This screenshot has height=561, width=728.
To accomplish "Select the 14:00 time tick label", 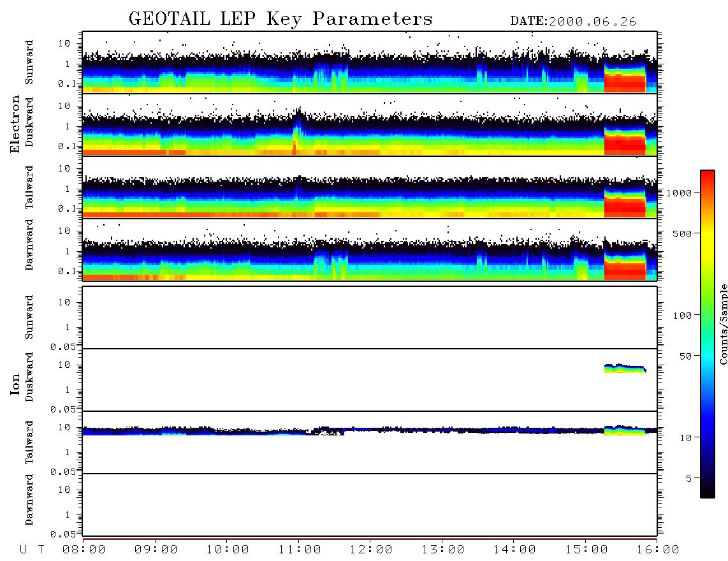I will [514, 550].
